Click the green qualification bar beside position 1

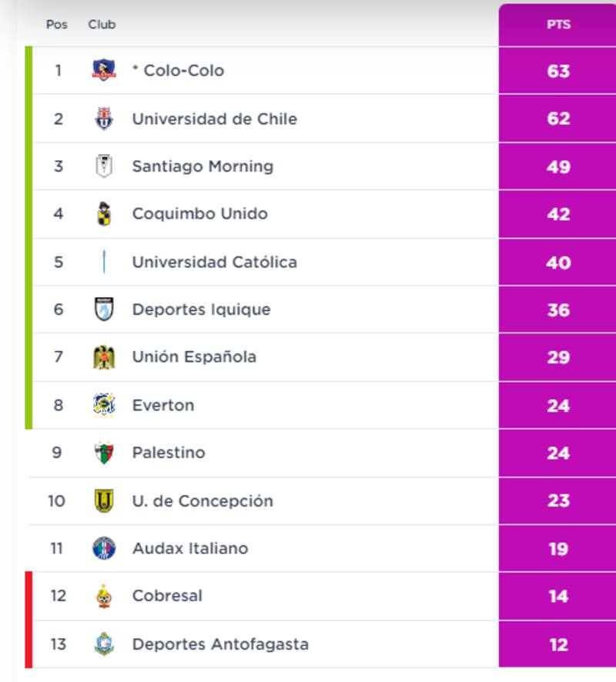[x=29, y=71]
